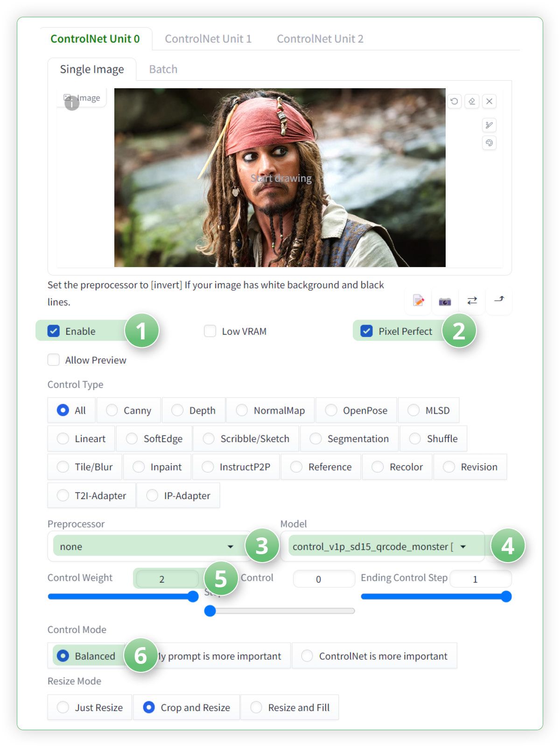Screen dimensions: 560x747
Task: Click the Control Weight value field
Action: [x=167, y=579]
